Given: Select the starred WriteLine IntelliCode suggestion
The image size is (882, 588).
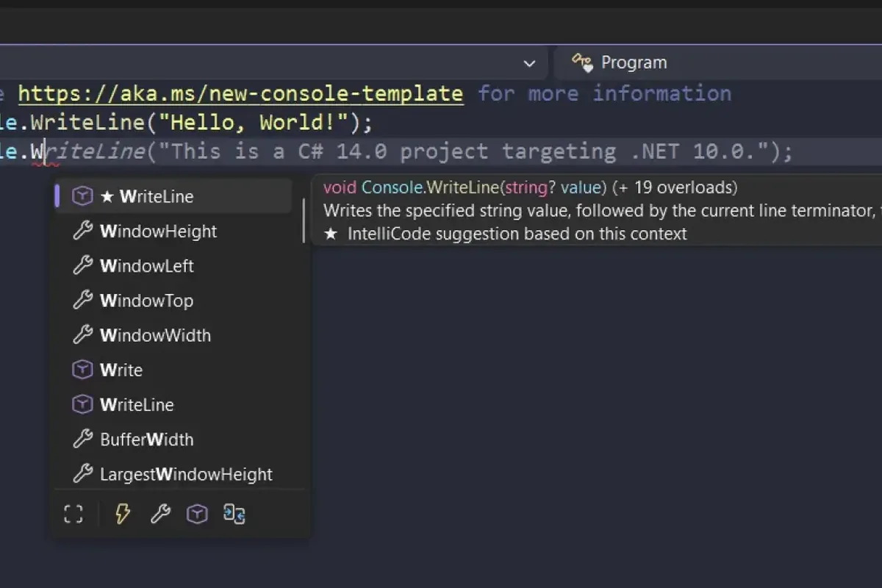Looking at the screenshot, I should [x=174, y=196].
